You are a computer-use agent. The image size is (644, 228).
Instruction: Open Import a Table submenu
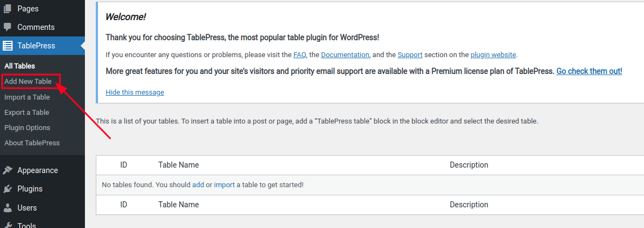[x=27, y=97]
